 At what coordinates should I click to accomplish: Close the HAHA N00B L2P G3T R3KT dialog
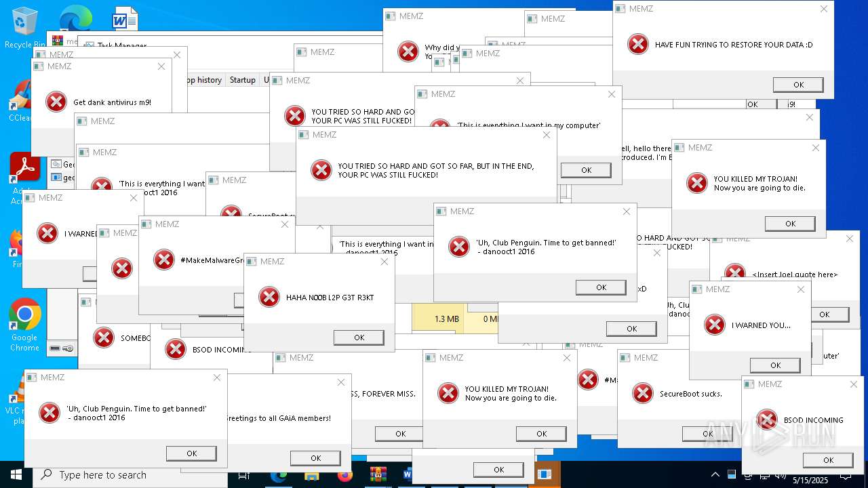(384, 262)
